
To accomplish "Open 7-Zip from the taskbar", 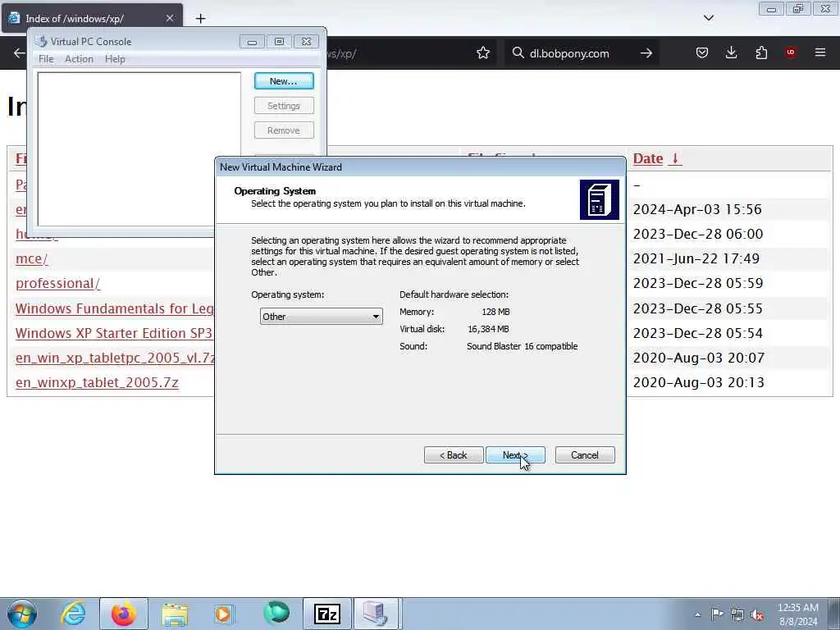I will (x=327, y=614).
